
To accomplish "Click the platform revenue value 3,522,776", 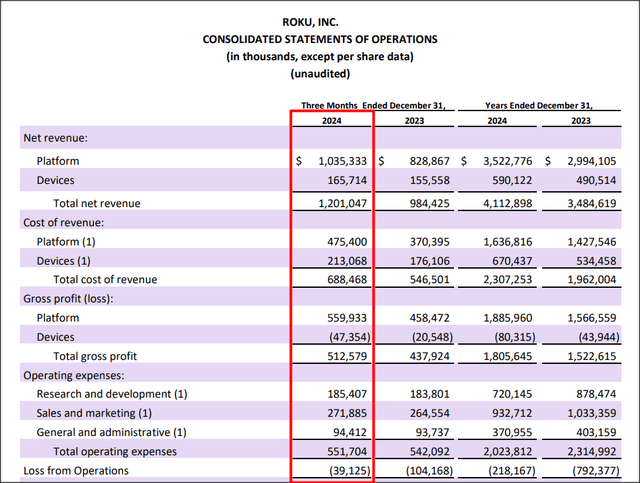I will tap(508, 161).
